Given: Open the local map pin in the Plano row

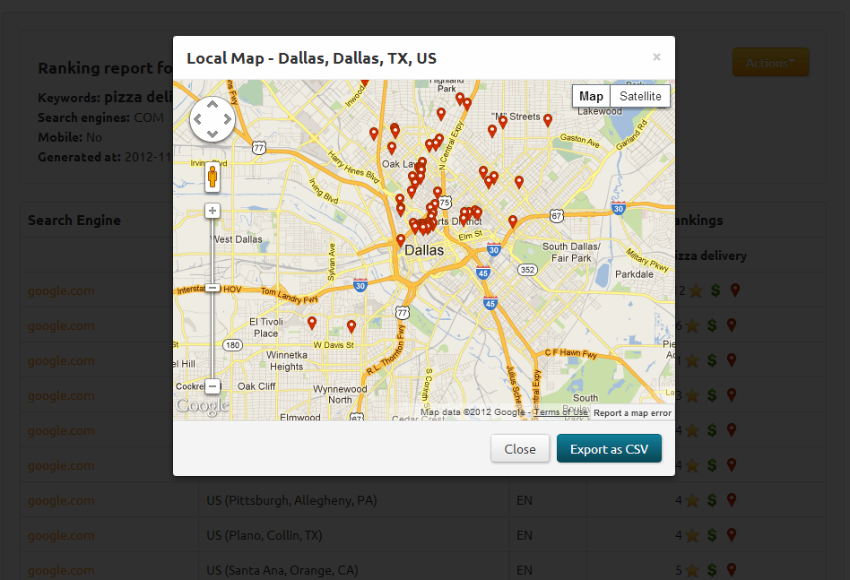Looking at the screenshot, I should pyautogui.click(x=732, y=535).
